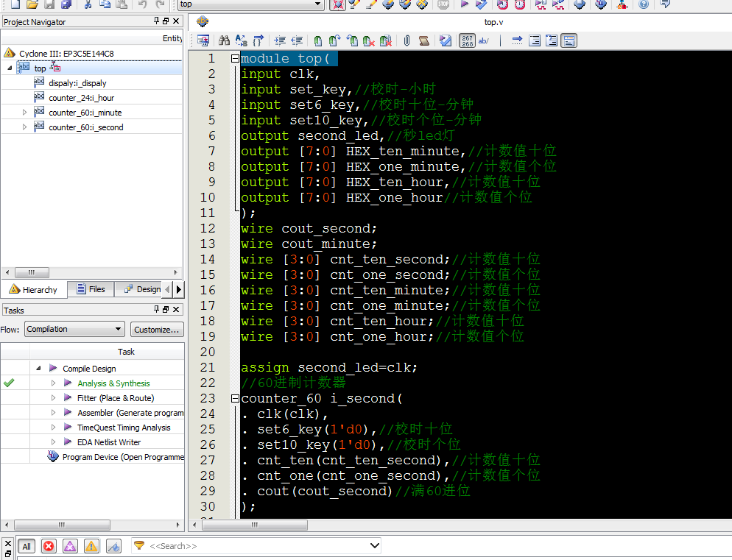Click the Customize... button
732x560 pixels.
click(x=157, y=330)
